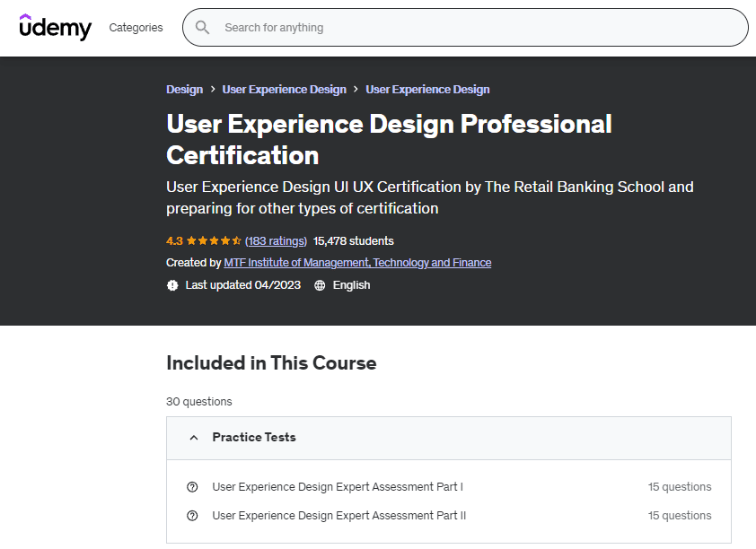Focus the Search for anything field
The image size is (756, 549).
click(476, 28)
